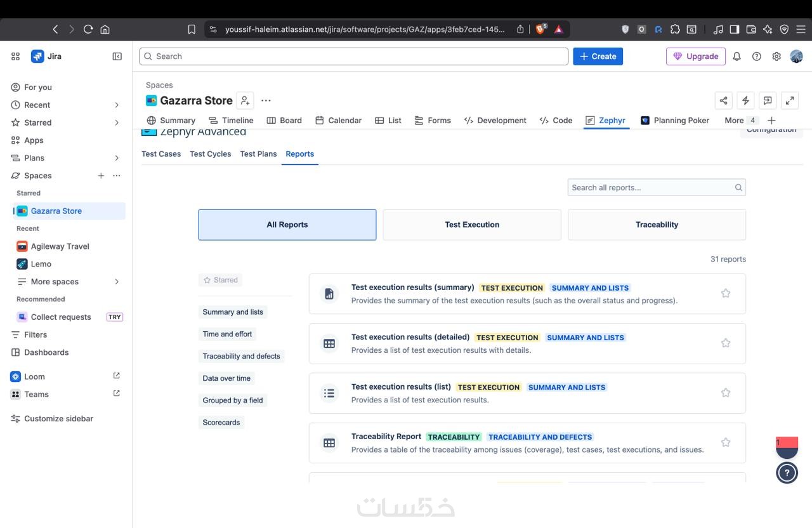Image resolution: width=812 pixels, height=528 pixels.
Task: Show the Test Execution reports category
Action: [x=472, y=225]
